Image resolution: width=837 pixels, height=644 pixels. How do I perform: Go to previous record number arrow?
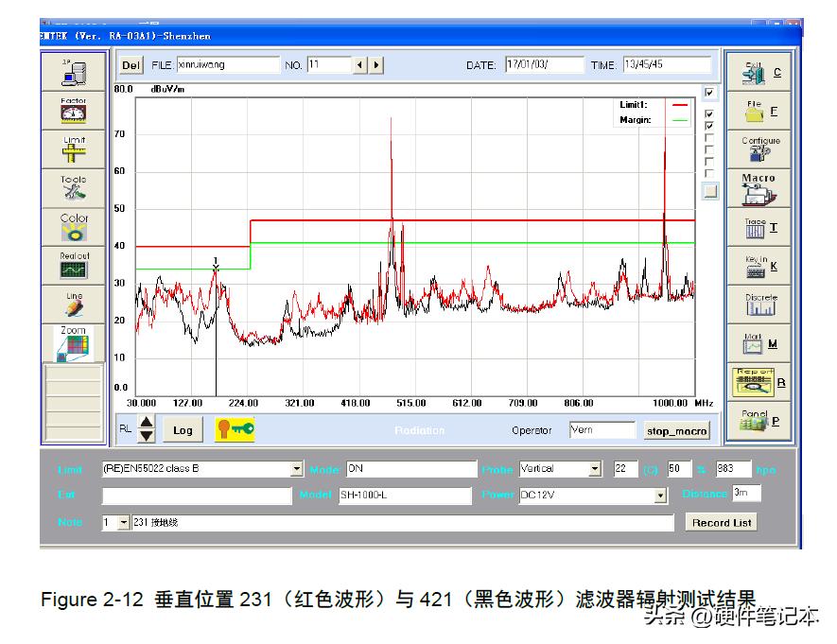359,65
